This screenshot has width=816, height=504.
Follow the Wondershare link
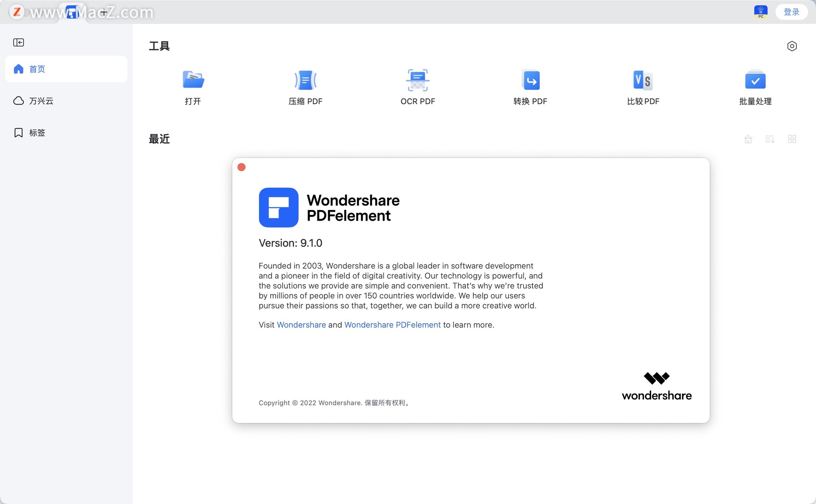coord(301,325)
